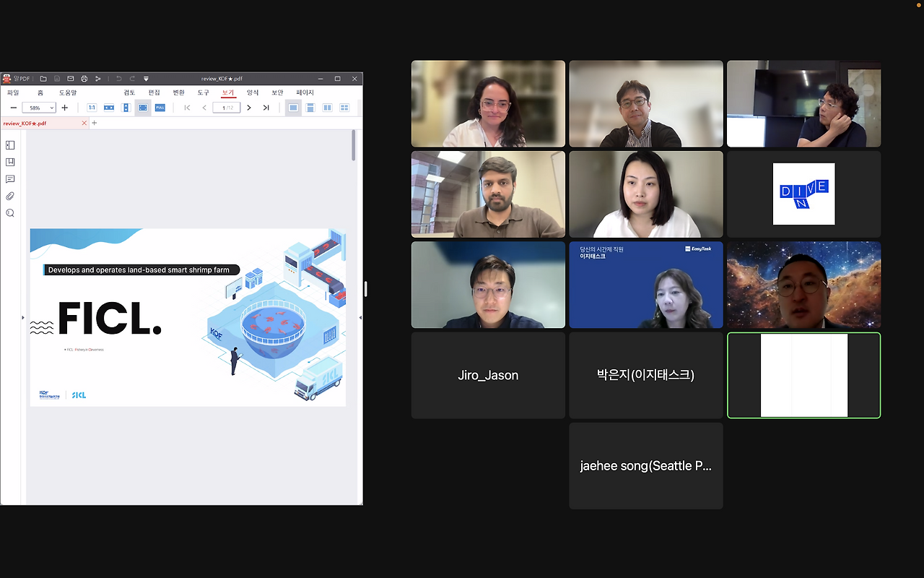Select two-page layout view
This screenshot has height=578, width=924.
point(327,108)
